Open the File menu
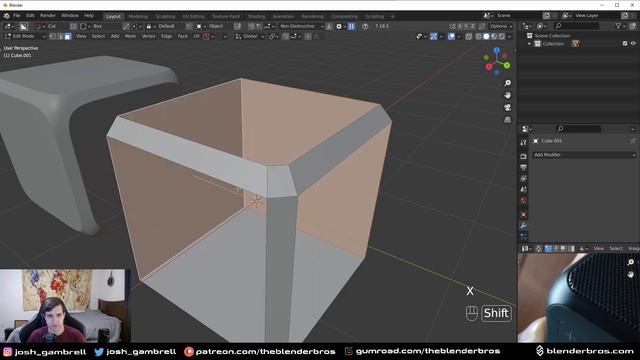Viewport: 640px width, 360px height. tap(17, 16)
